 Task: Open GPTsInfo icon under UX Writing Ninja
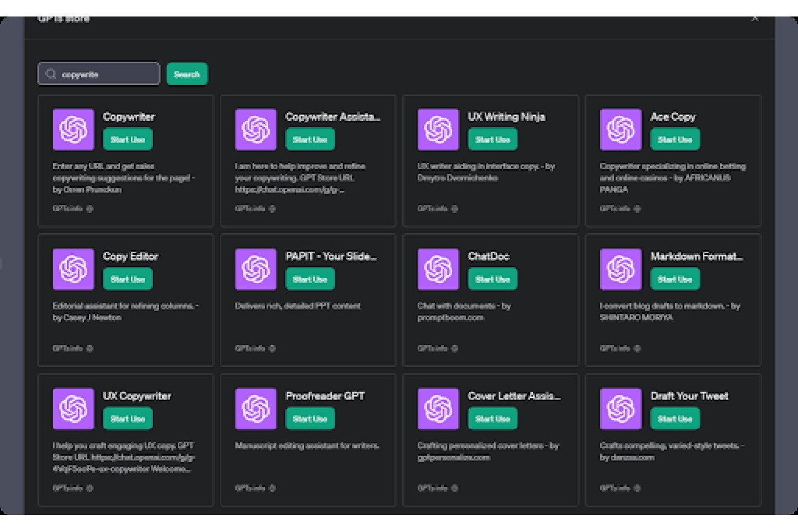454,209
